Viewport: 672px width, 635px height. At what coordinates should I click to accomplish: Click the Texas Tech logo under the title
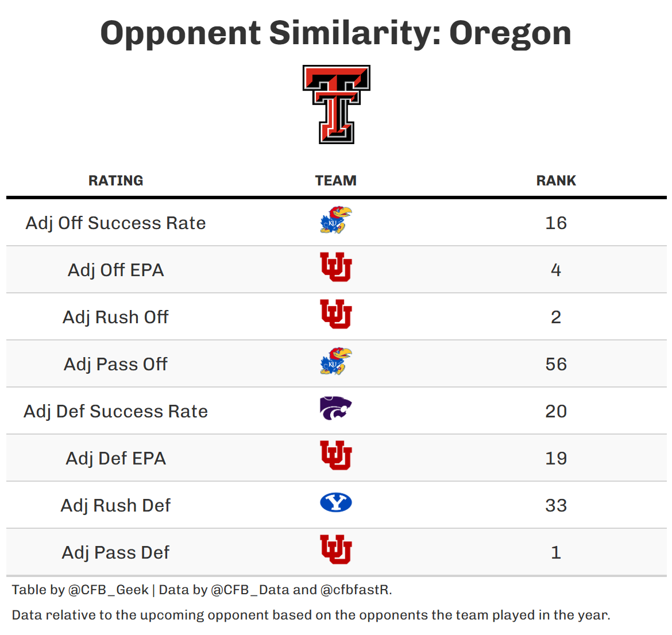tap(336, 104)
